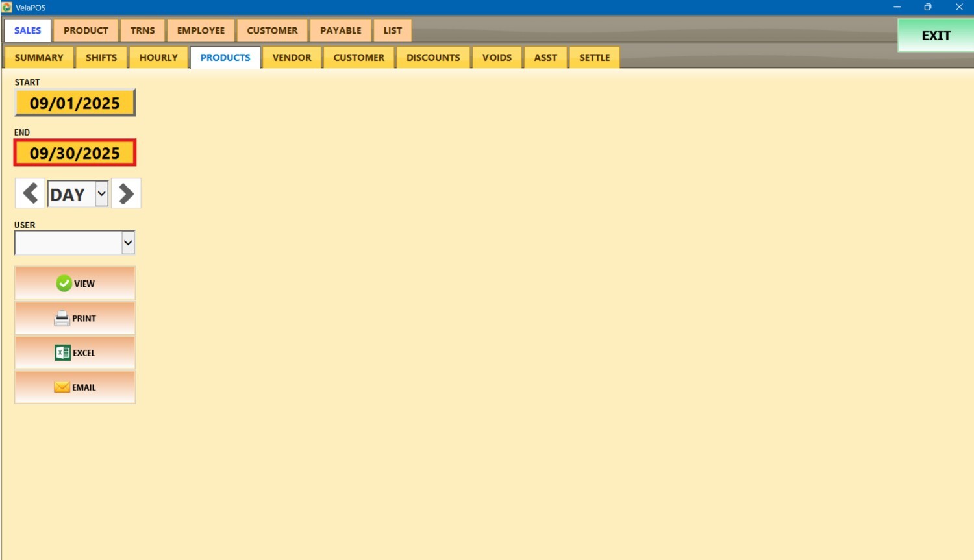
Task: Go to previous period with left arrow
Action: 30,193
